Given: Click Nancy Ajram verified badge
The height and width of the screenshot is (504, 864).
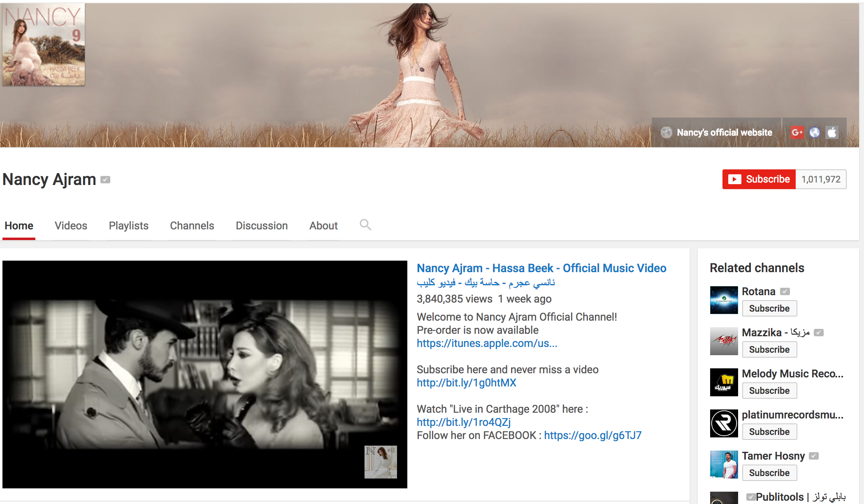Looking at the screenshot, I should click(x=105, y=180).
